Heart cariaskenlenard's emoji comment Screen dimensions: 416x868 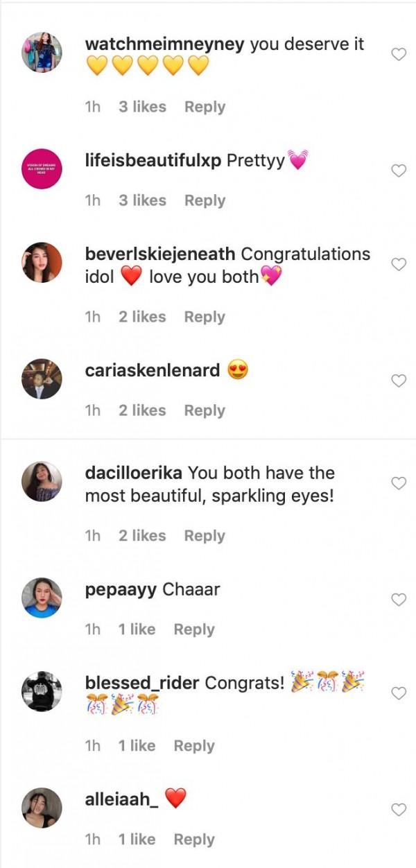pos(399,381)
